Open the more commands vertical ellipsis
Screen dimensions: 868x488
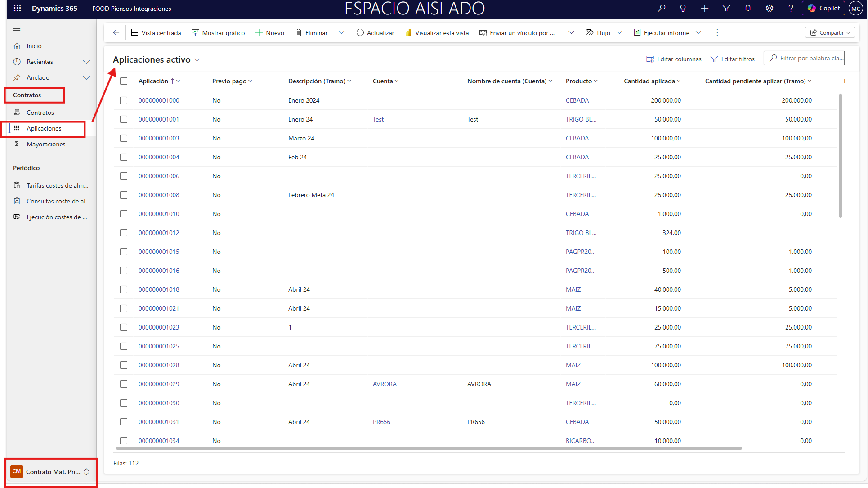(x=717, y=32)
